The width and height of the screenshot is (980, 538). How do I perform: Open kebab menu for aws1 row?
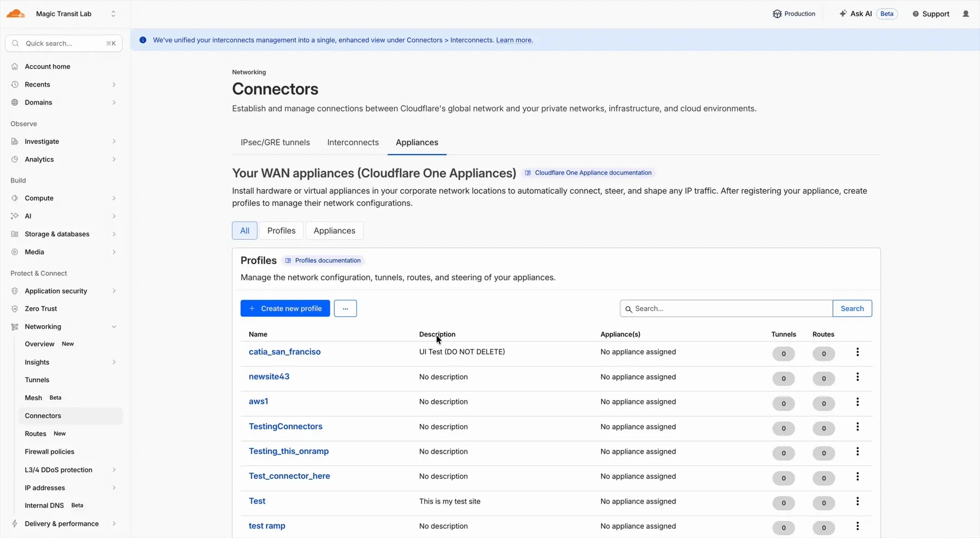(x=857, y=402)
